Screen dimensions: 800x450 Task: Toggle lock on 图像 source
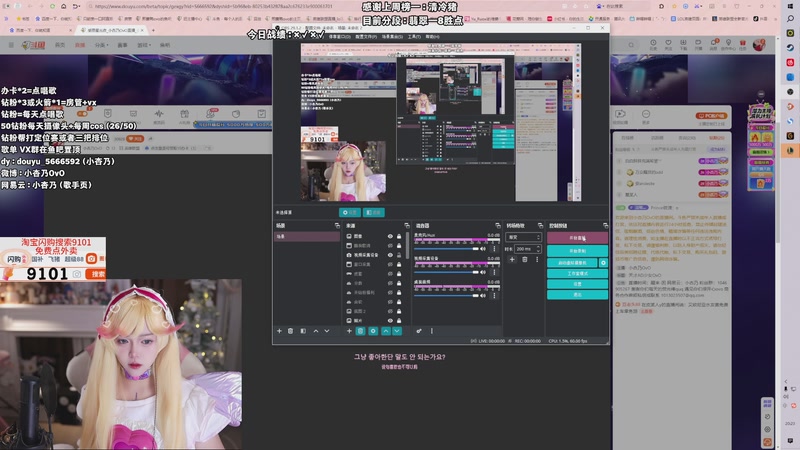click(x=399, y=236)
